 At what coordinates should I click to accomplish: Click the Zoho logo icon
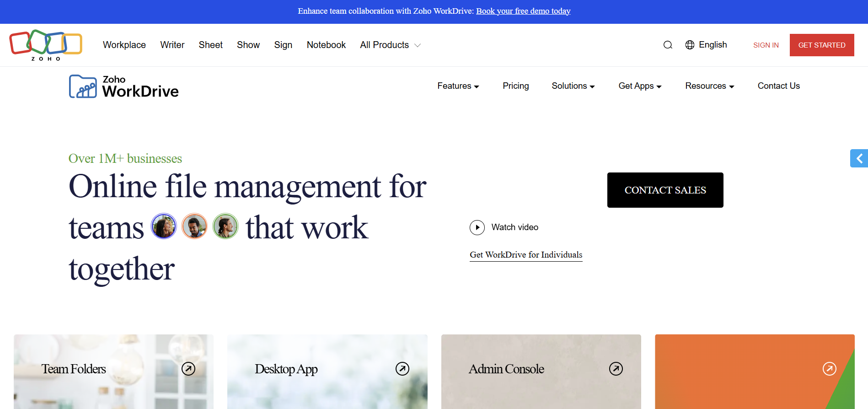pos(46,45)
